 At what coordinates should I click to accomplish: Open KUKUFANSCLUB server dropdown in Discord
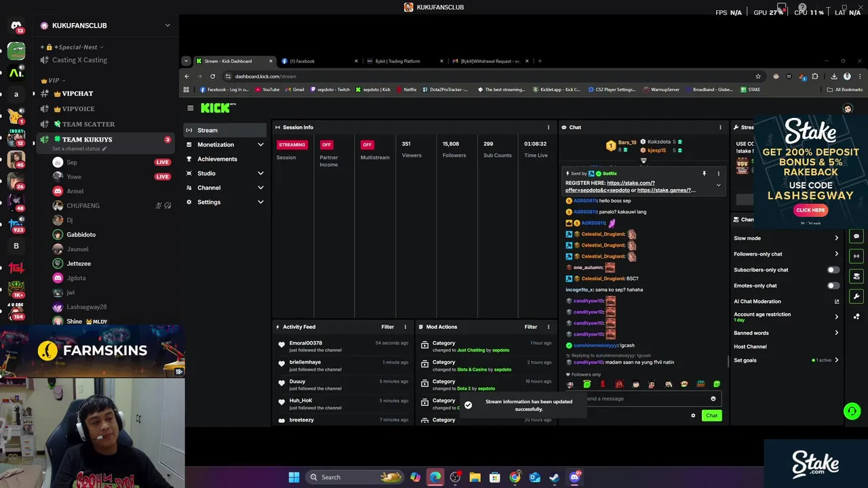[x=167, y=26]
